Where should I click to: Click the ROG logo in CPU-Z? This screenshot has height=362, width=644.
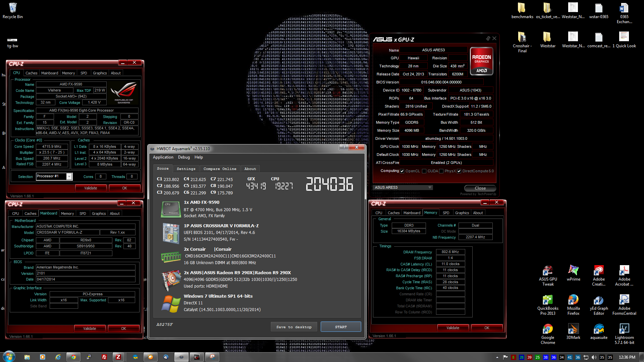(x=124, y=93)
